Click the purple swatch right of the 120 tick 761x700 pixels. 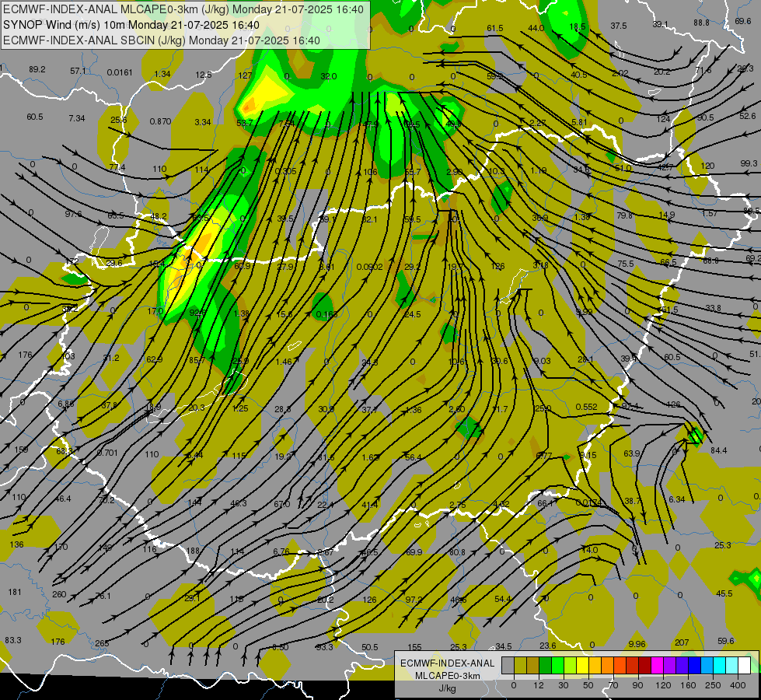(x=670, y=665)
